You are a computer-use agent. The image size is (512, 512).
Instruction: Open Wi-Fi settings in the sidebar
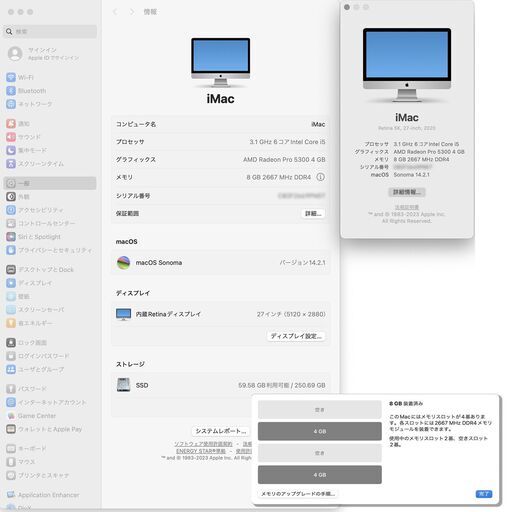tap(50, 77)
